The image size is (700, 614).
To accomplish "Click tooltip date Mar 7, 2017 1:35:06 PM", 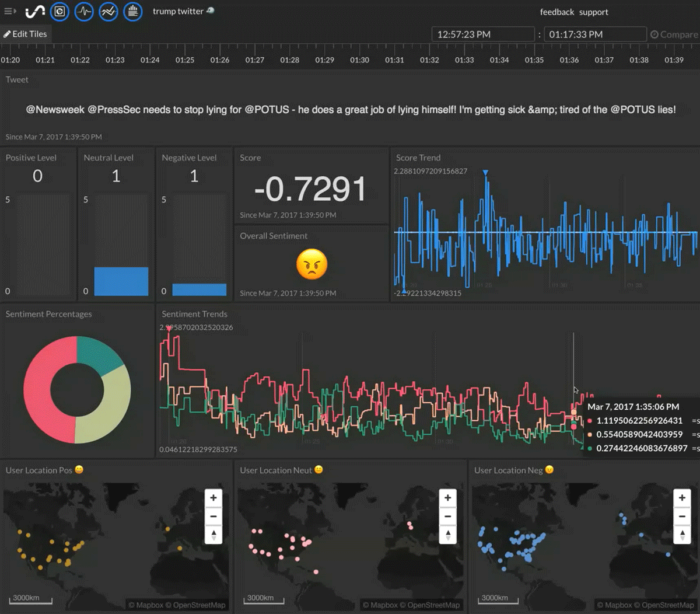I will point(633,406).
